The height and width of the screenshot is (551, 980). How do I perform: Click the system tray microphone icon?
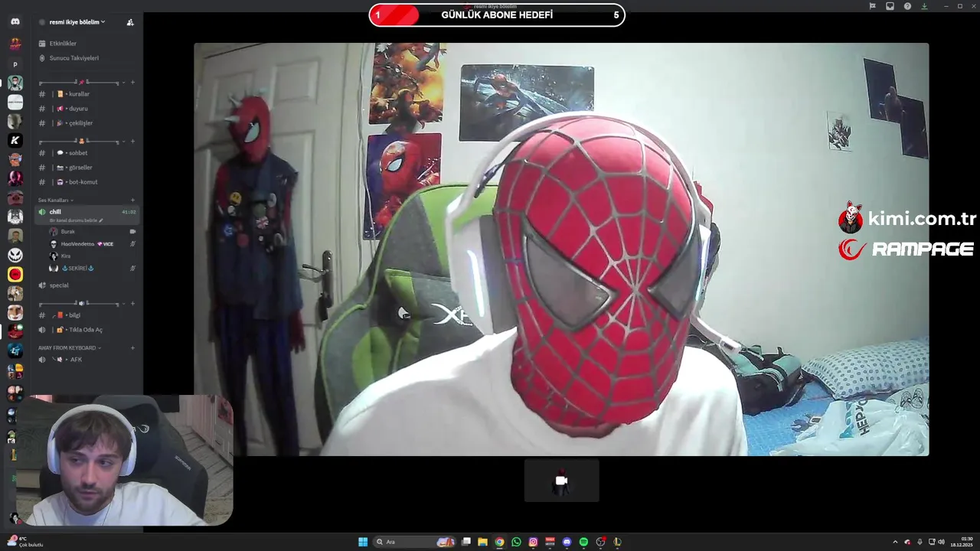(920, 542)
